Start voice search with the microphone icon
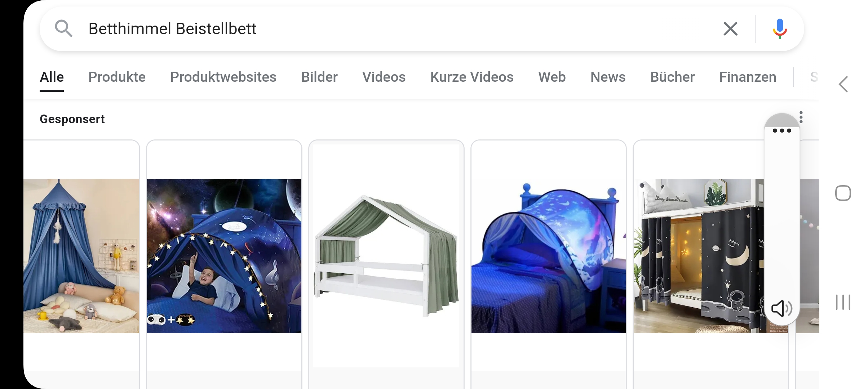 [780, 29]
